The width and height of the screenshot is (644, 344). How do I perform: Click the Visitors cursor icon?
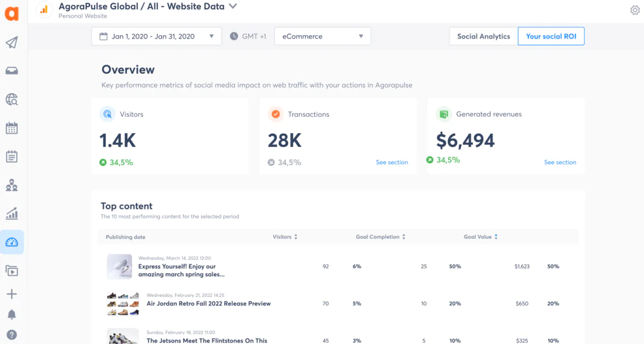108,114
